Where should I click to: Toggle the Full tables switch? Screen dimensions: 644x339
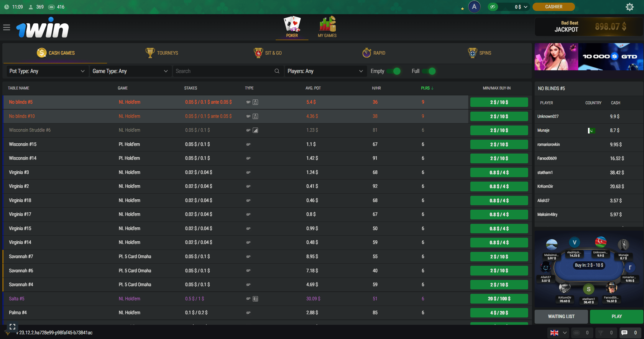tap(429, 71)
